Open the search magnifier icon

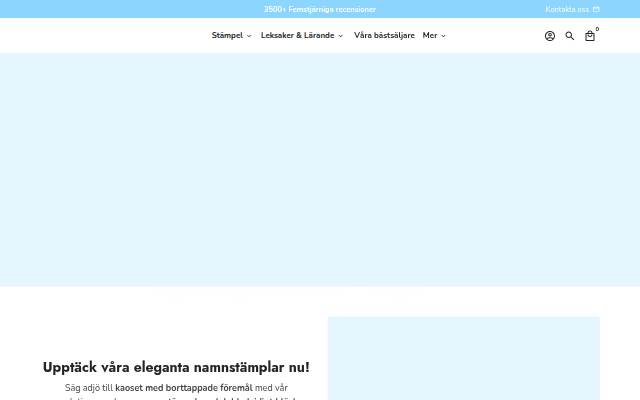pos(570,36)
